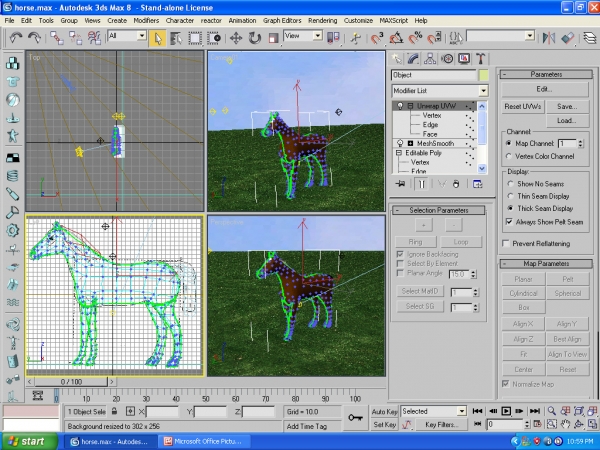Toggle Always Show Pelt Seam checkbox

509,222
